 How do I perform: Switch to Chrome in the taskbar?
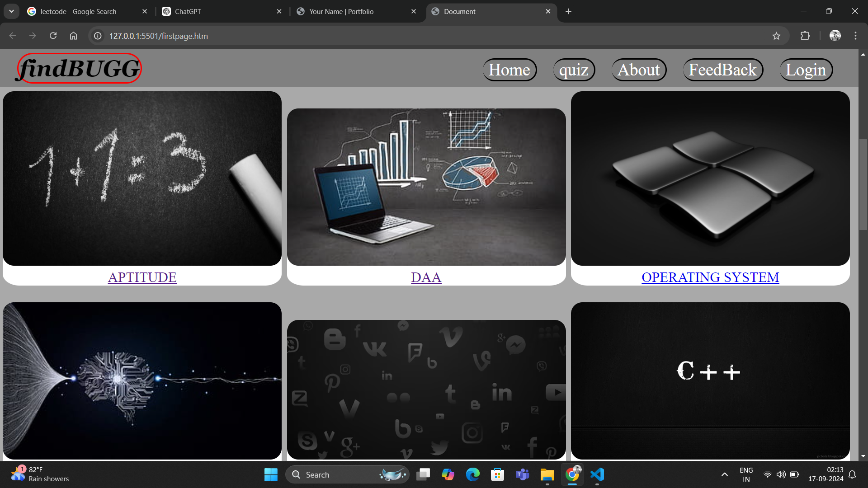tap(572, 474)
